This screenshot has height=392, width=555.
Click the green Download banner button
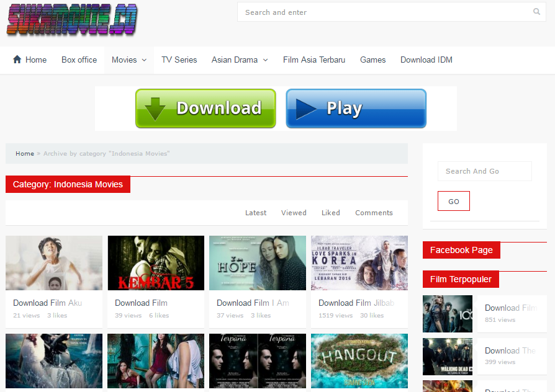click(205, 109)
